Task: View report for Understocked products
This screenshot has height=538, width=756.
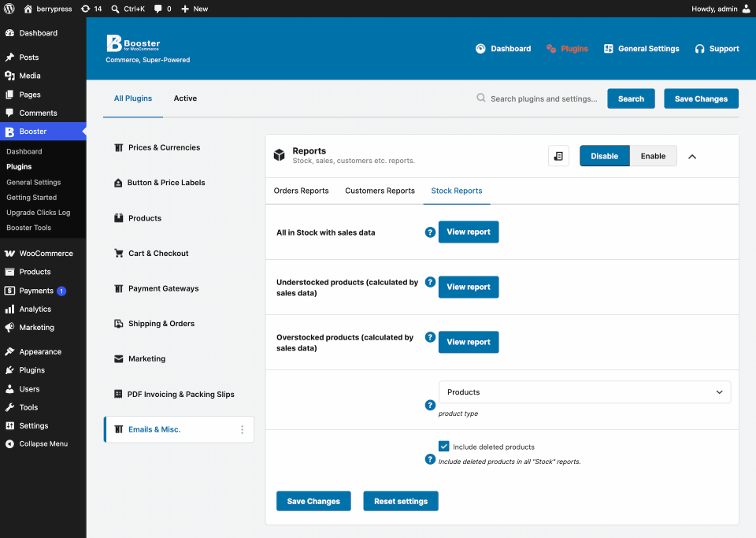Action: pyautogui.click(x=468, y=287)
